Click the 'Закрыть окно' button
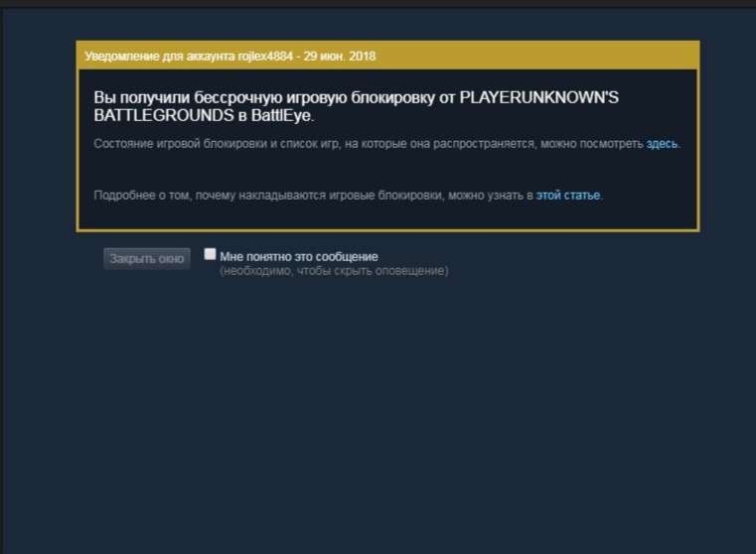This screenshot has width=756, height=554. pos(147,259)
